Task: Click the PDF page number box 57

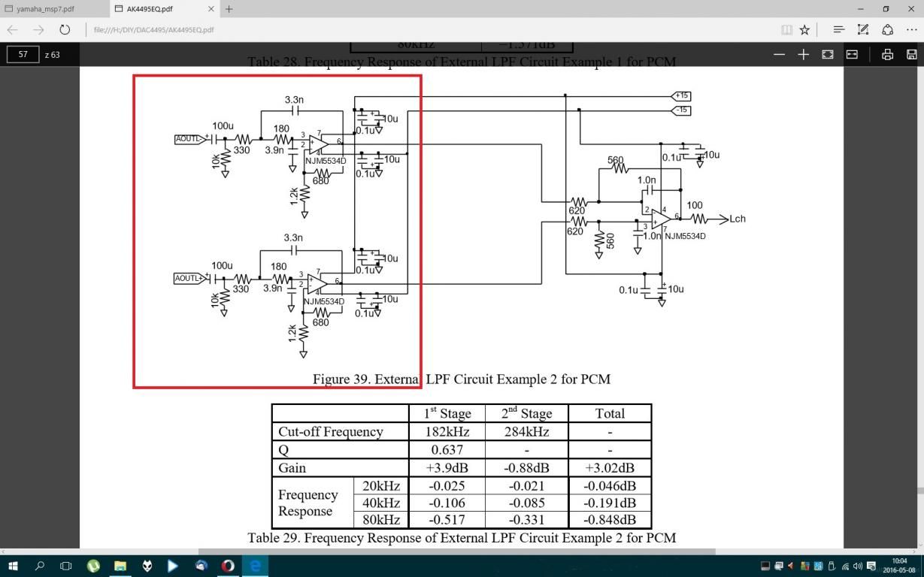Action: click(x=23, y=54)
